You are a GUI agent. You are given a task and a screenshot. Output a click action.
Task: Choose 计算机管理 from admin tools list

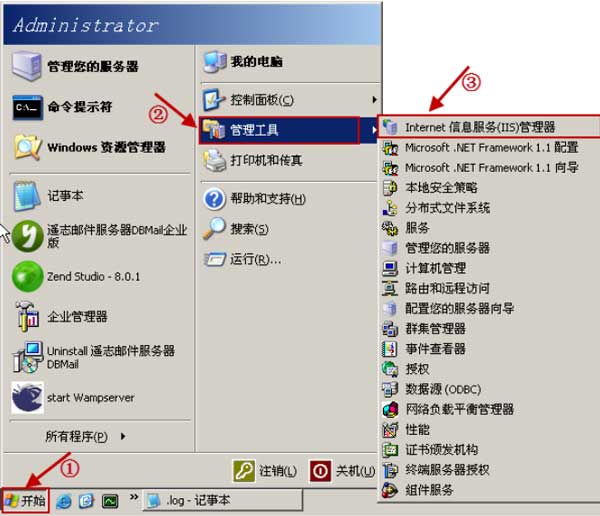coord(435,268)
